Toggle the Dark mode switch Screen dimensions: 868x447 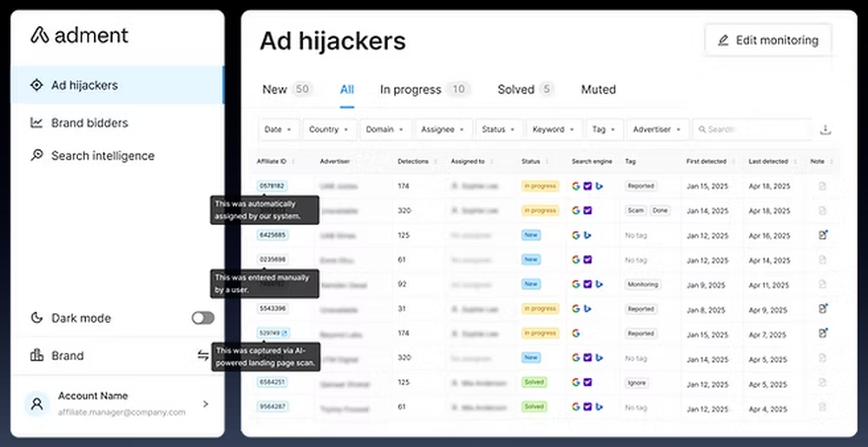click(x=202, y=318)
